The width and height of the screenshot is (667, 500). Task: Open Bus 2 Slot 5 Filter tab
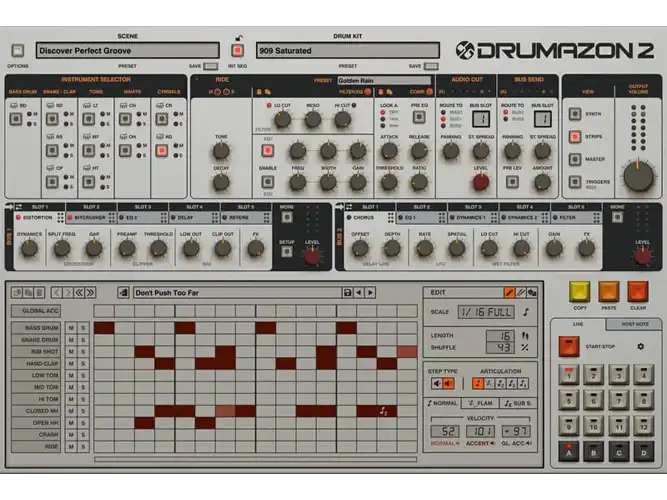(x=576, y=217)
